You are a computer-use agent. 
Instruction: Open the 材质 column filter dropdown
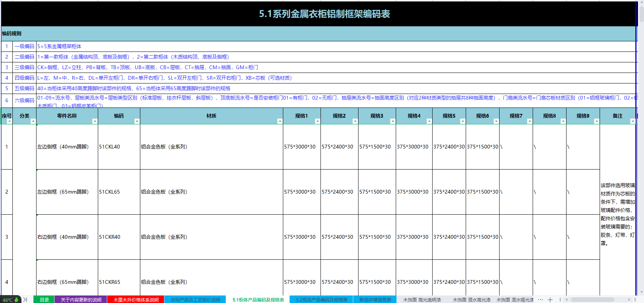[280, 121]
